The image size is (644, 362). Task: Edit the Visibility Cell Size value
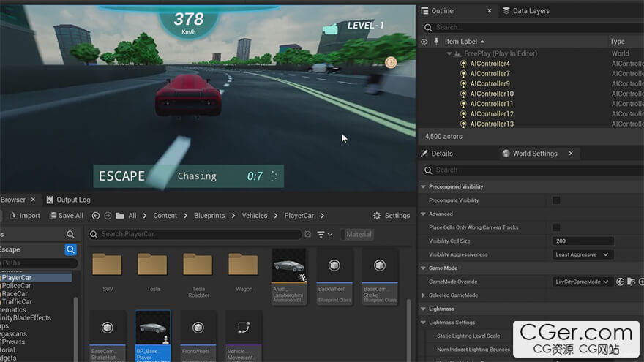pyautogui.click(x=583, y=241)
